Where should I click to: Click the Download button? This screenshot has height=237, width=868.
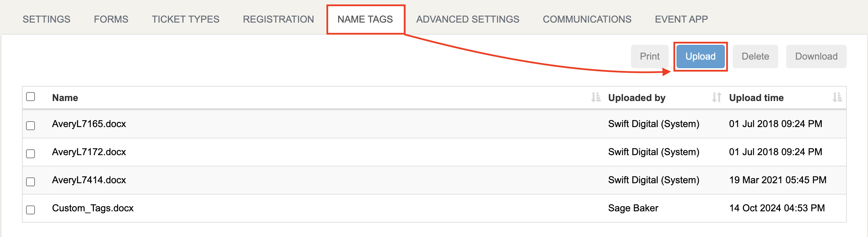[816, 57]
